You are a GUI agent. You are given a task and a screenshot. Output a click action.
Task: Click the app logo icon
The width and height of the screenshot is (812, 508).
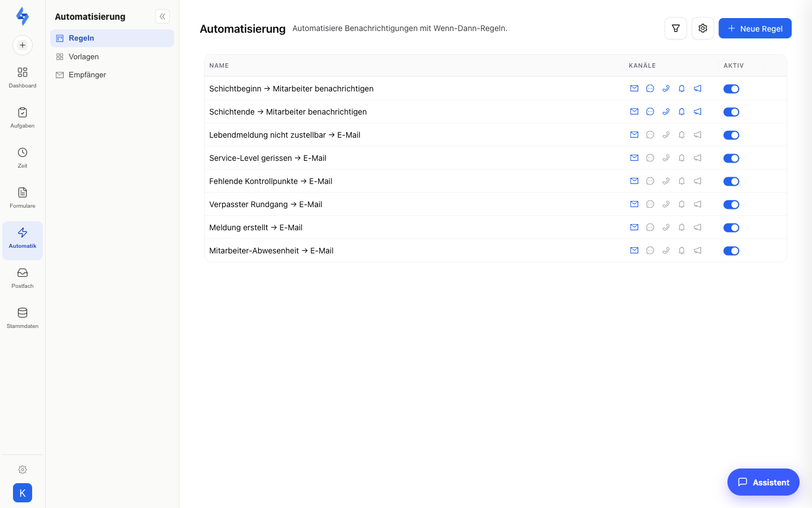(23, 16)
